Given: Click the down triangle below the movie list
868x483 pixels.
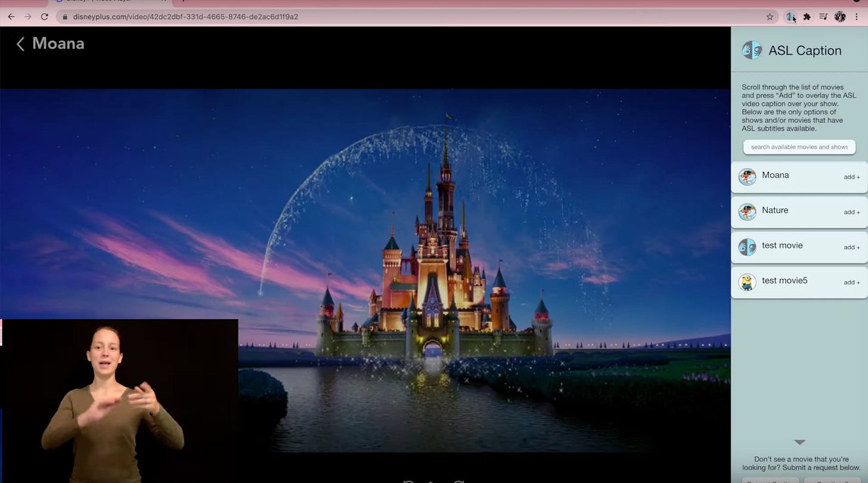Looking at the screenshot, I should [x=800, y=442].
